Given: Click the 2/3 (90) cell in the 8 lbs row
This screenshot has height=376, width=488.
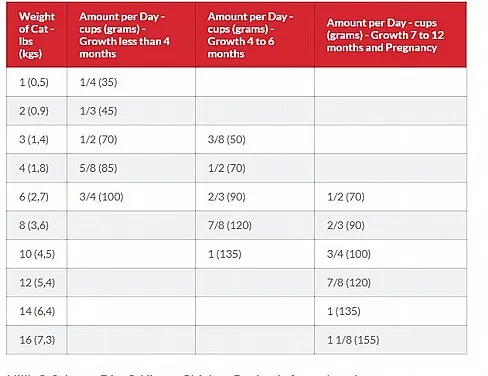Looking at the screenshot, I should point(390,225).
